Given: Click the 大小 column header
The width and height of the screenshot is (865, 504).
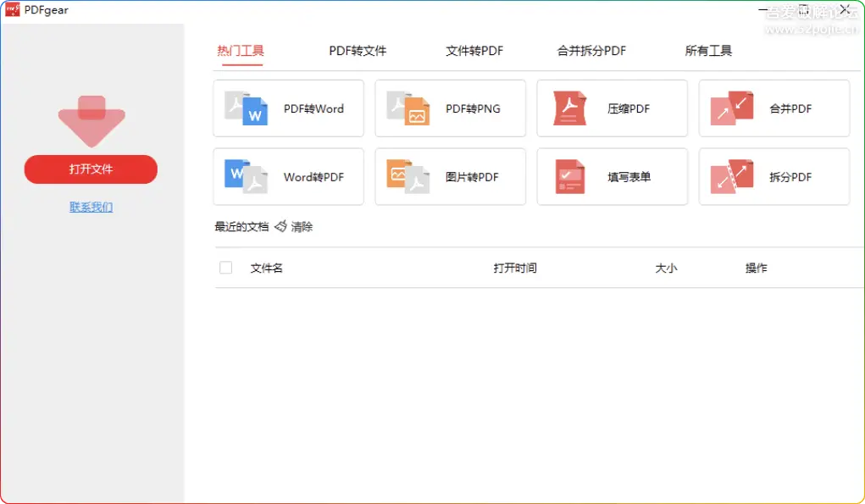Looking at the screenshot, I should point(666,268).
